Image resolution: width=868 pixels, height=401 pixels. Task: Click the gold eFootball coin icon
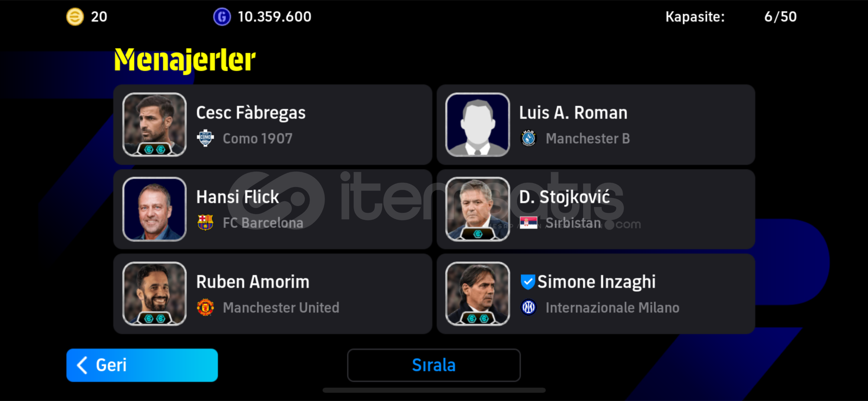point(75,17)
